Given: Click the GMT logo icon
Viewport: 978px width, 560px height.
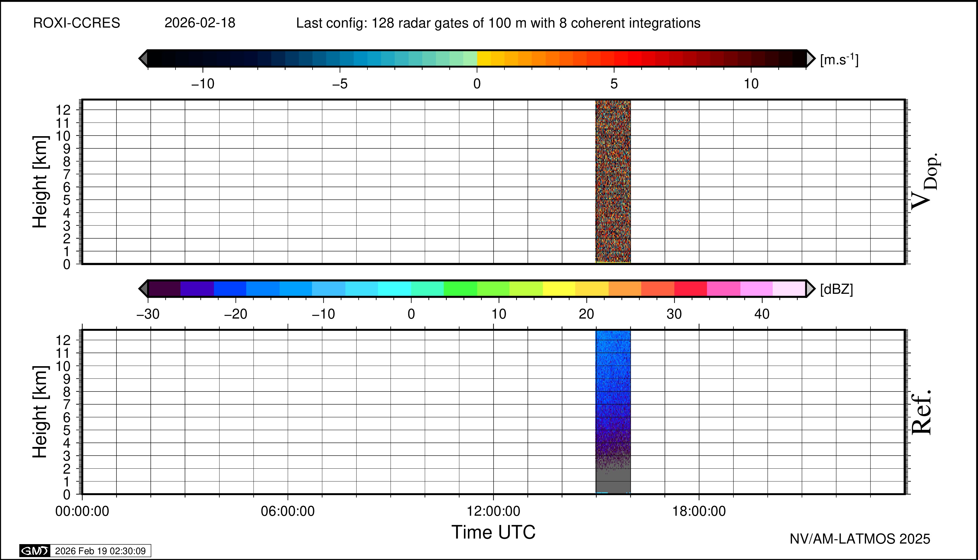Looking at the screenshot, I should [35, 551].
